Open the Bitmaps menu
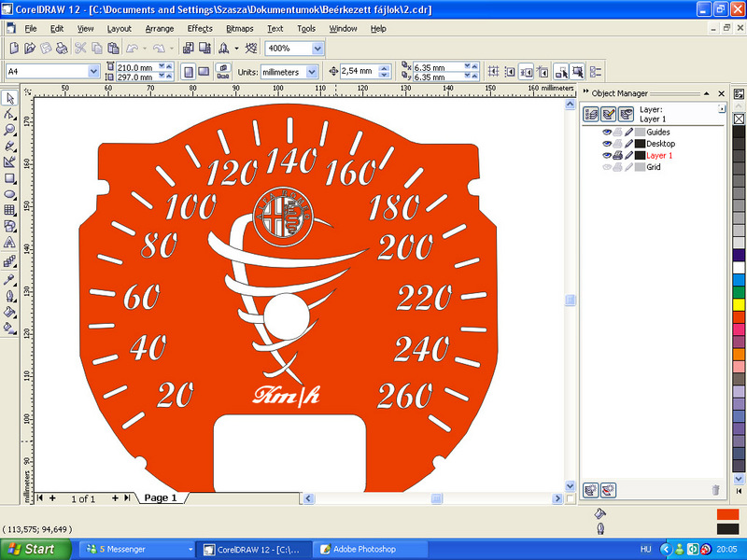The height and width of the screenshot is (560, 747). pos(240,29)
